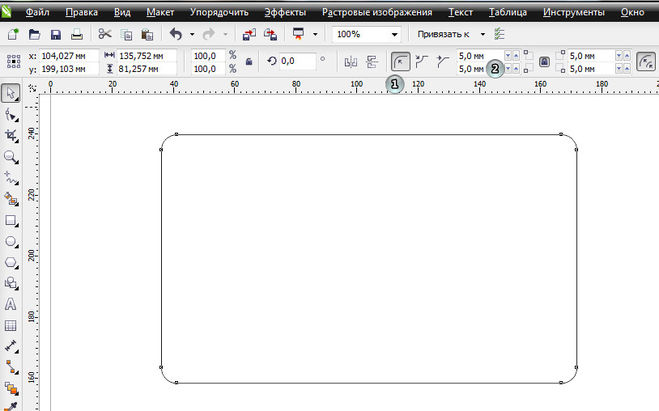Click the Undo arrow icon
Viewport: 659px width, 411px height.
tap(176, 34)
